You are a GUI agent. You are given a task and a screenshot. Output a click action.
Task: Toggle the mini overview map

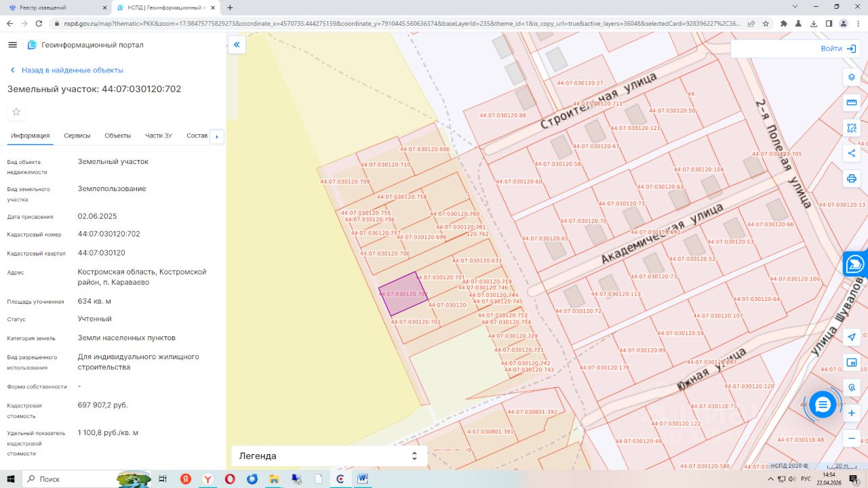[851, 362]
